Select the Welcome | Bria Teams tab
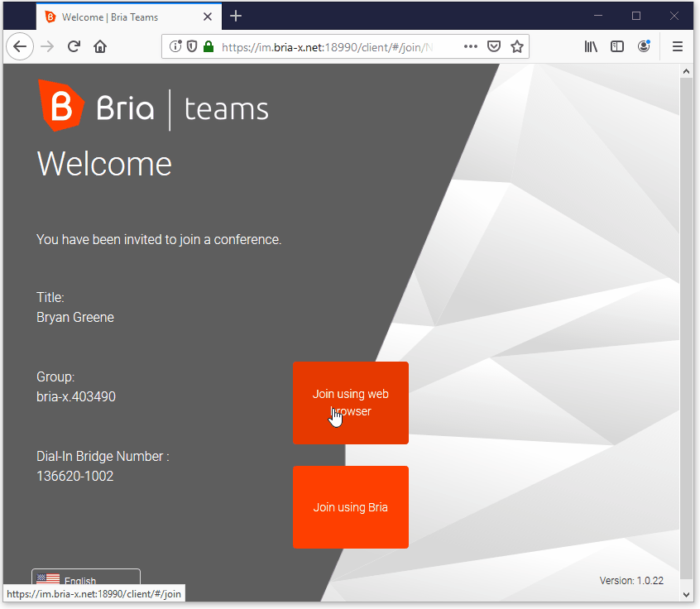Screen dimensions: 700x609 (129, 17)
